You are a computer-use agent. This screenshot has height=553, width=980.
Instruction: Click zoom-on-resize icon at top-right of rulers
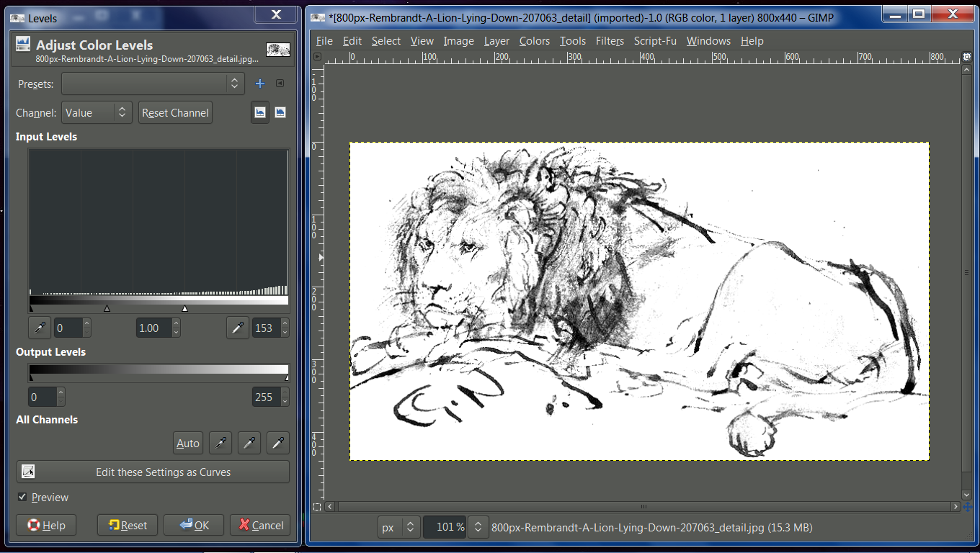(x=967, y=57)
